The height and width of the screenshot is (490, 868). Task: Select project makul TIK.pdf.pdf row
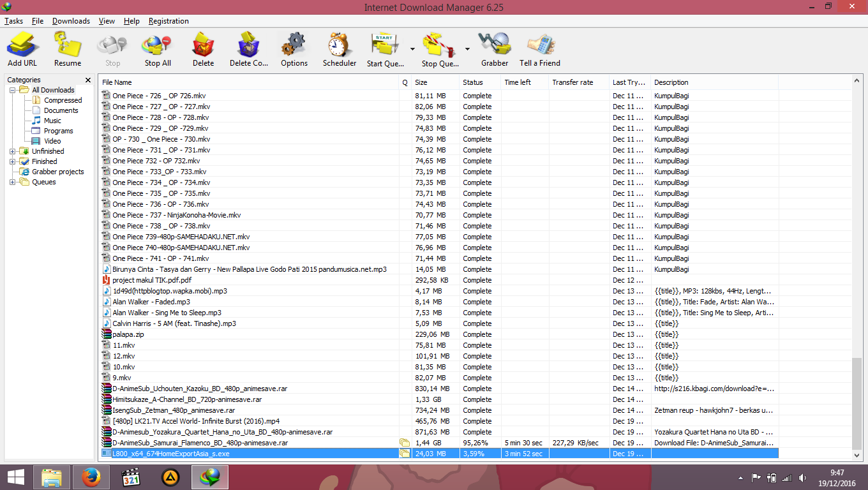439,280
